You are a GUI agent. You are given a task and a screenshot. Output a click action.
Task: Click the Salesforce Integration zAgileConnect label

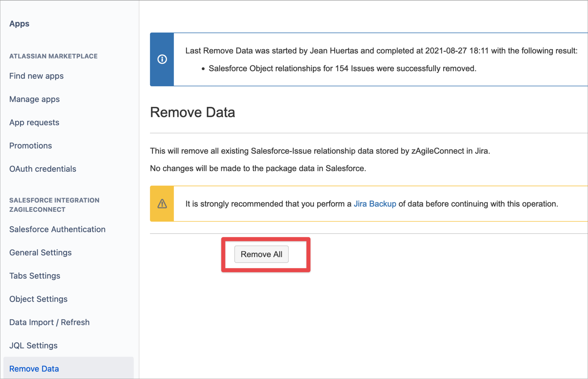(54, 205)
